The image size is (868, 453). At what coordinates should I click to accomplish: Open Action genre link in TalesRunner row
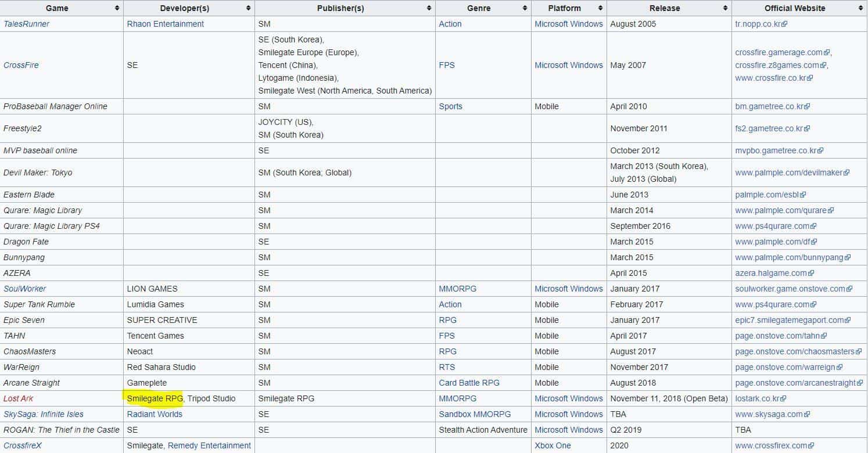click(450, 24)
